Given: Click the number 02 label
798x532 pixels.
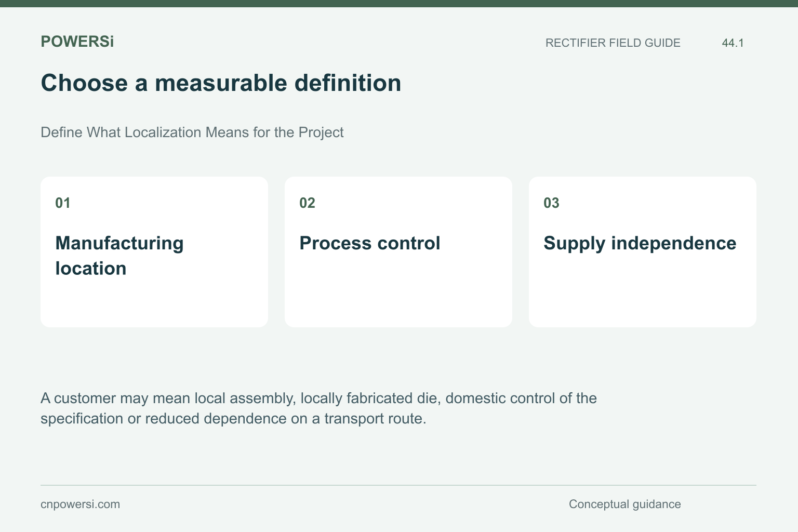Looking at the screenshot, I should point(307,203).
